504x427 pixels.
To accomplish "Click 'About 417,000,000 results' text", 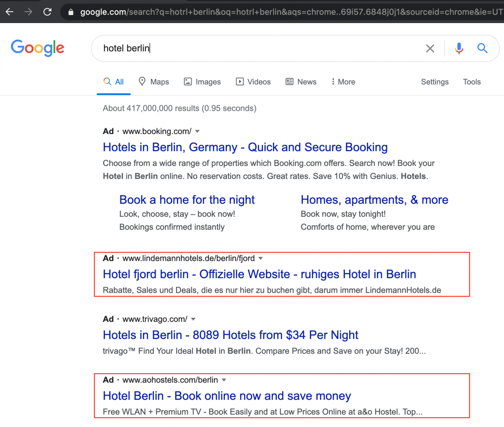I will [x=180, y=108].
